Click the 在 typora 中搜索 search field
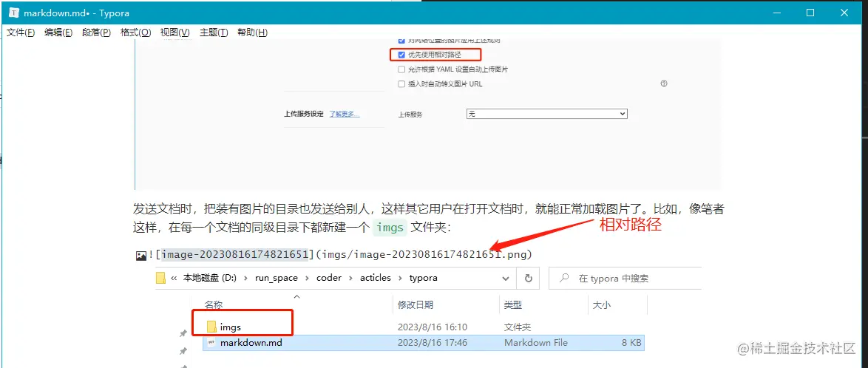The height and width of the screenshot is (368, 868). [x=625, y=278]
